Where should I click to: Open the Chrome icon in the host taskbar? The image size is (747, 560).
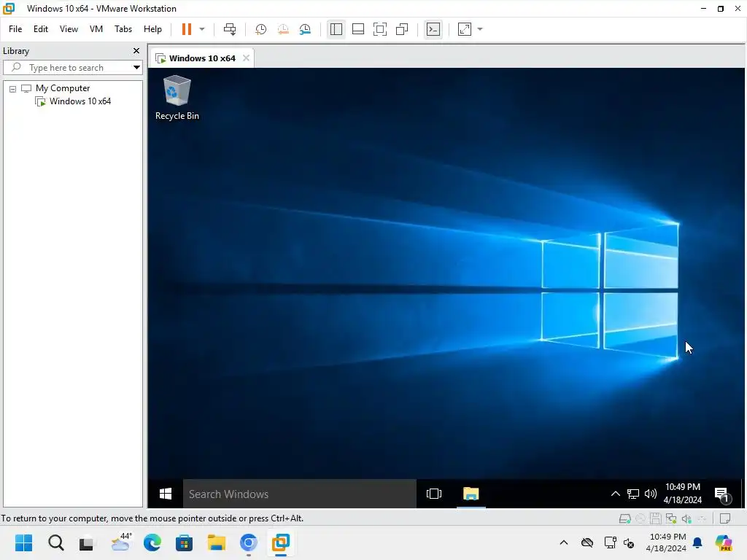point(248,542)
